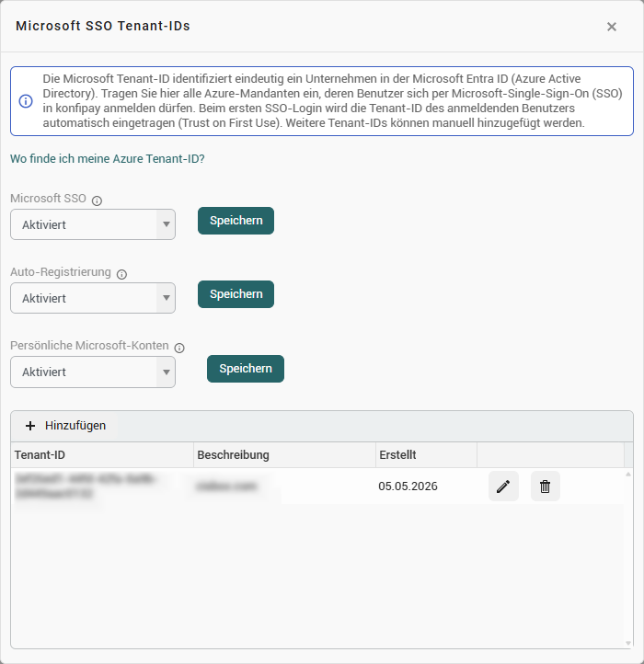This screenshot has width=644, height=664.
Task: Click the info icon beside Microsoft SSO label
Action: point(97,200)
